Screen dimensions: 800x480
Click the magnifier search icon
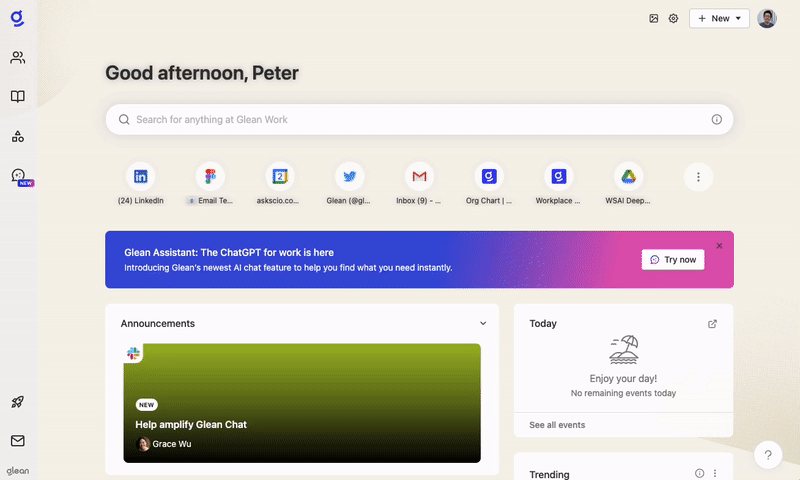pos(124,119)
